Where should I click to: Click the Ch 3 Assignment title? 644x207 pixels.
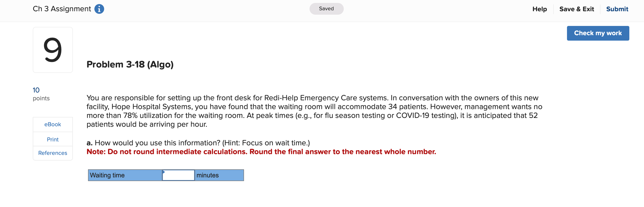point(62,9)
